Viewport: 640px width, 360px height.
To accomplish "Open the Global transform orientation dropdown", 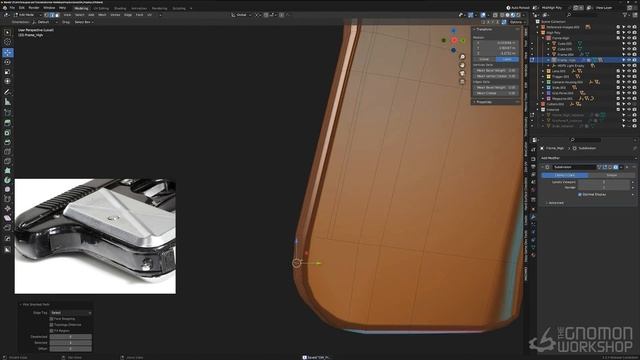I will pos(241,15).
